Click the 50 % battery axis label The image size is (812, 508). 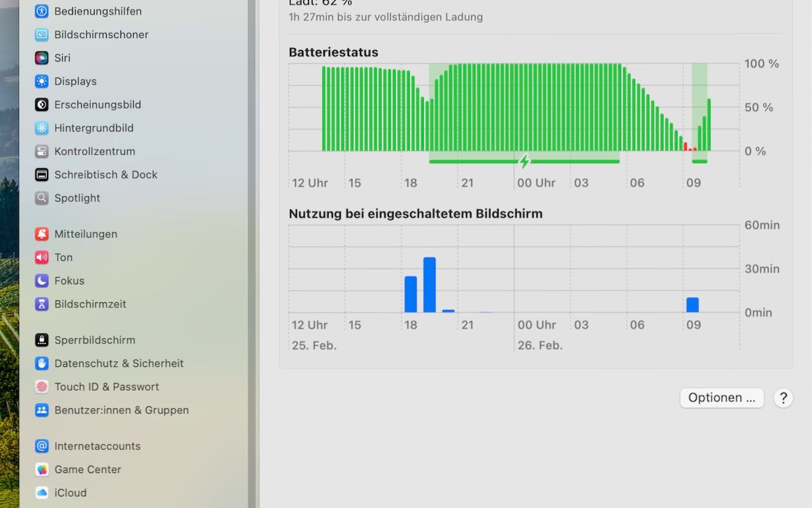point(759,107)
